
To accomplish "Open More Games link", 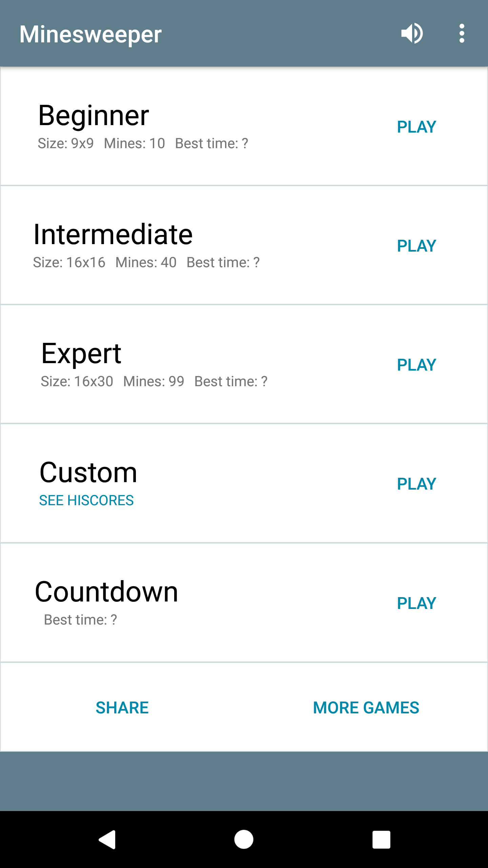I will click(366, 708).
